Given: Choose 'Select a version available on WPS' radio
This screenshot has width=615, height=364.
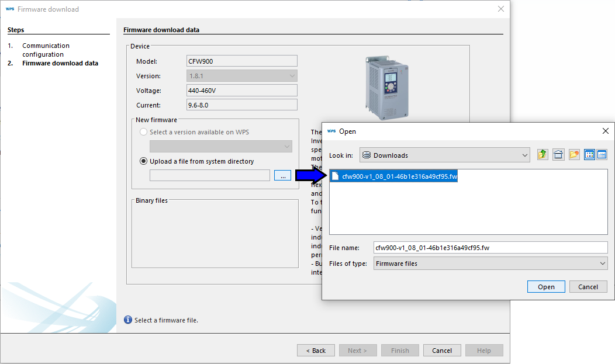Looking at the screenshot, I should tap(143, 132).
